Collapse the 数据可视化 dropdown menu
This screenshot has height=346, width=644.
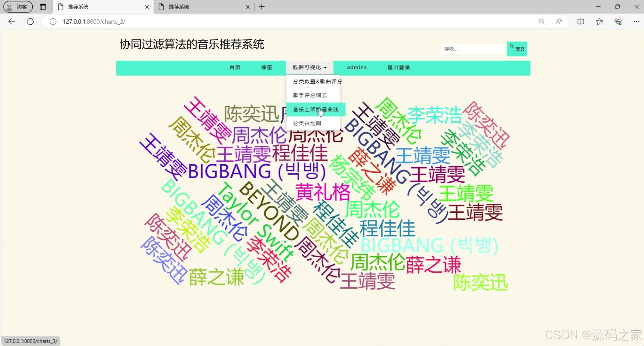click(309, 68)
